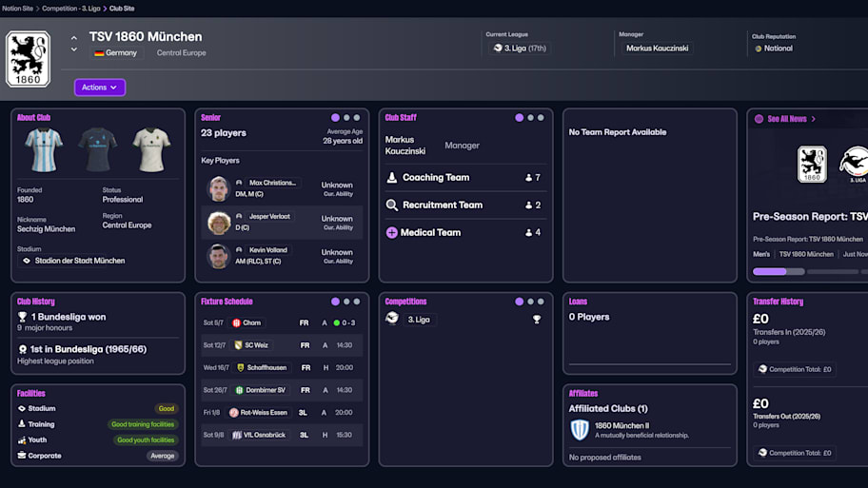Open the 3. Liga competition tag
Screen dimensions: 868x488
pyautogui.click(x=419, y=320)
